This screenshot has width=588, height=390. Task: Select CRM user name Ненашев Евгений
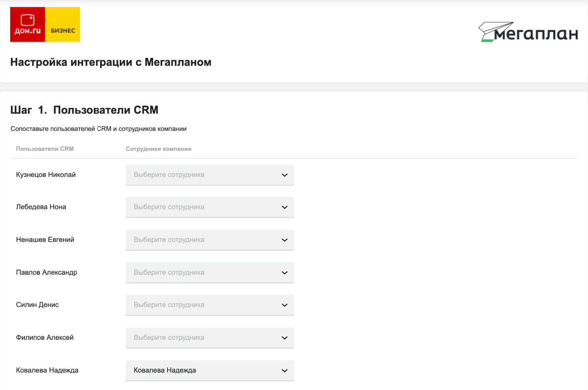coord(45,240)
